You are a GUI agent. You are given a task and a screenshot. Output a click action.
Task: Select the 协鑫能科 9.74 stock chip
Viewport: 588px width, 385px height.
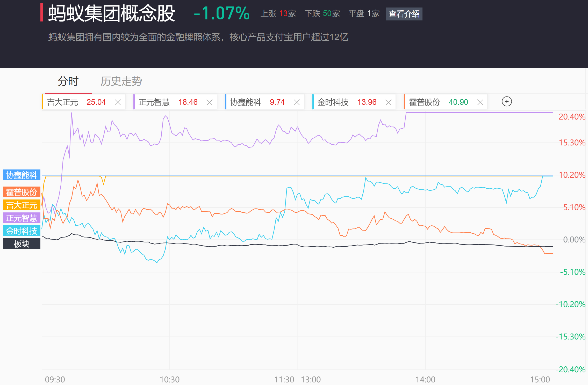click(265, 102)
